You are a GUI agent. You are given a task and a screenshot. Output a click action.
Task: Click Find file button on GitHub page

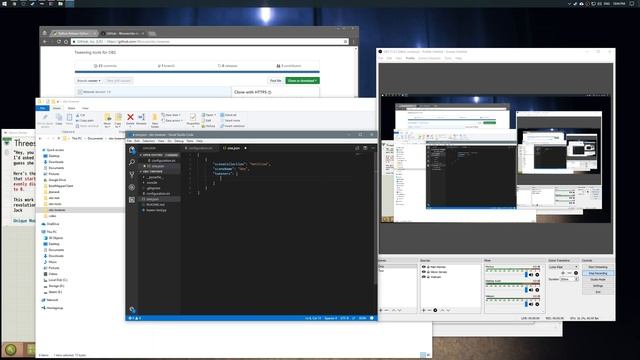(x=276, y=80)
